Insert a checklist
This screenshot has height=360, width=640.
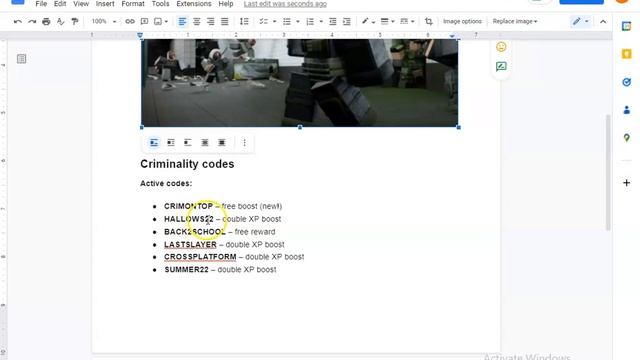click(x=263, y=21)
